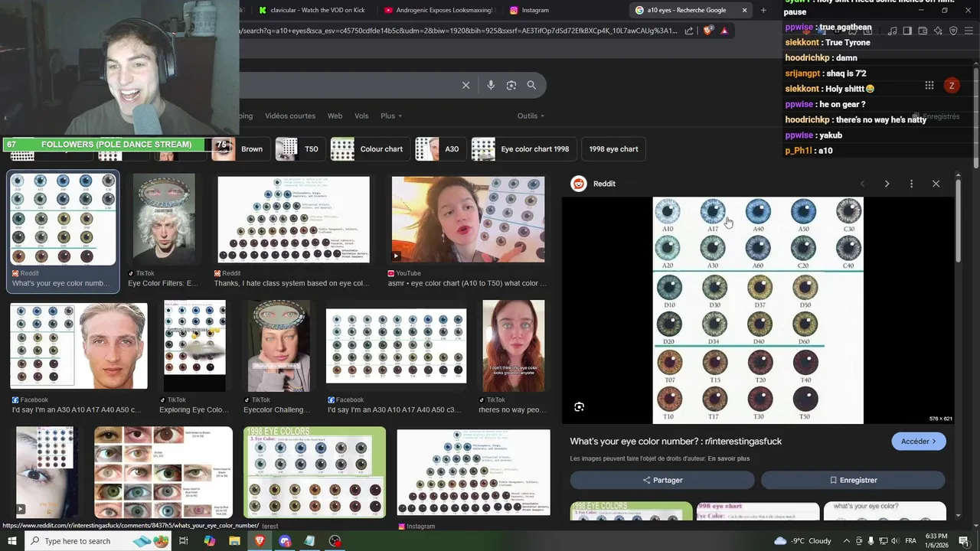This screenshot has height=551, width=980.
Task: Click the Accéder button
Action: click(919, 442)
